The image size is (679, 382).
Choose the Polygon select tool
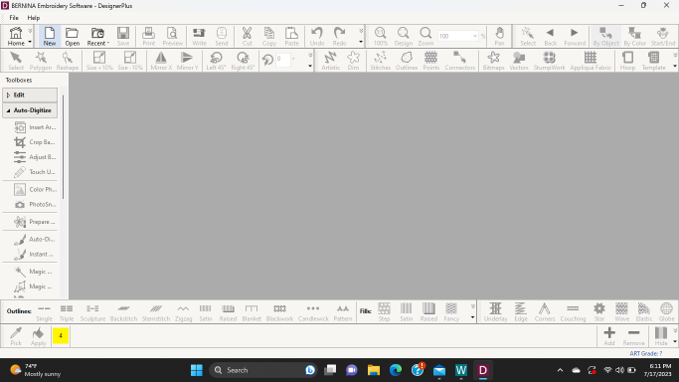(x=41, y=61)
